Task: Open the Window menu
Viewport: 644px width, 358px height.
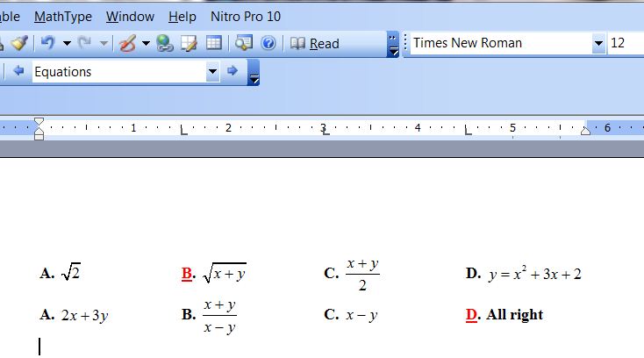Action: [130, 17]
